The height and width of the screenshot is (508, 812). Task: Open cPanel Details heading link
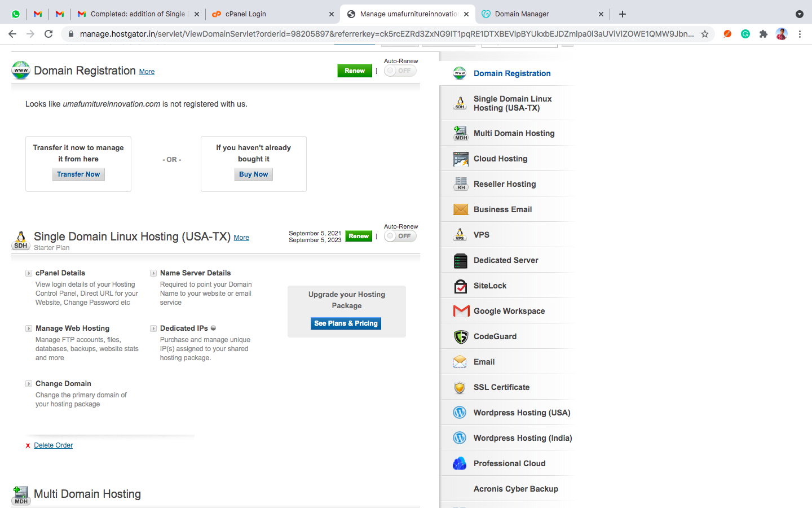click(60, 273)
